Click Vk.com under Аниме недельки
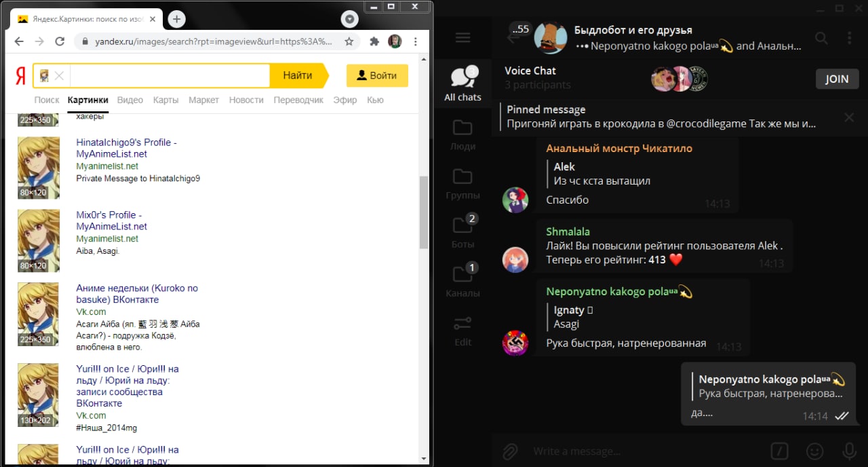 click(x=91, y=312)
